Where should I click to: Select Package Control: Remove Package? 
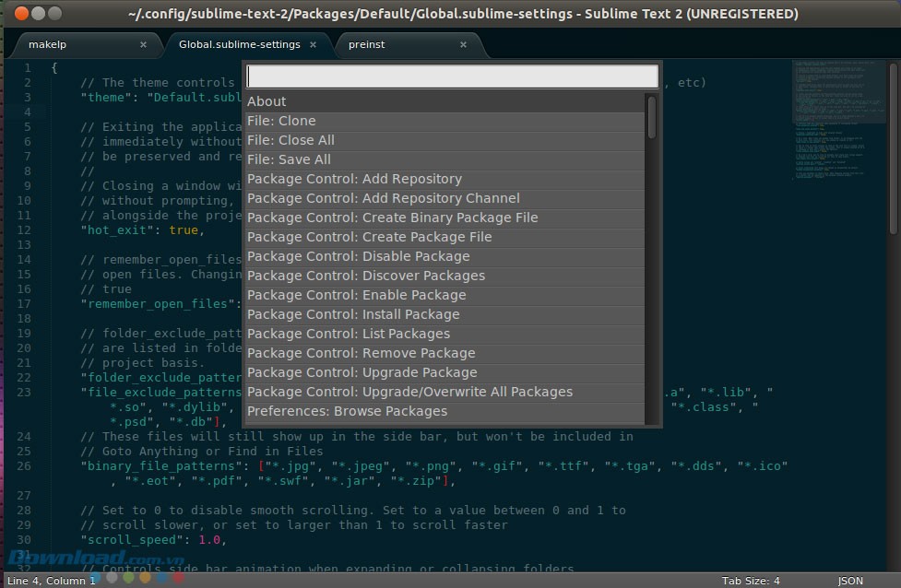click(445, 353)
